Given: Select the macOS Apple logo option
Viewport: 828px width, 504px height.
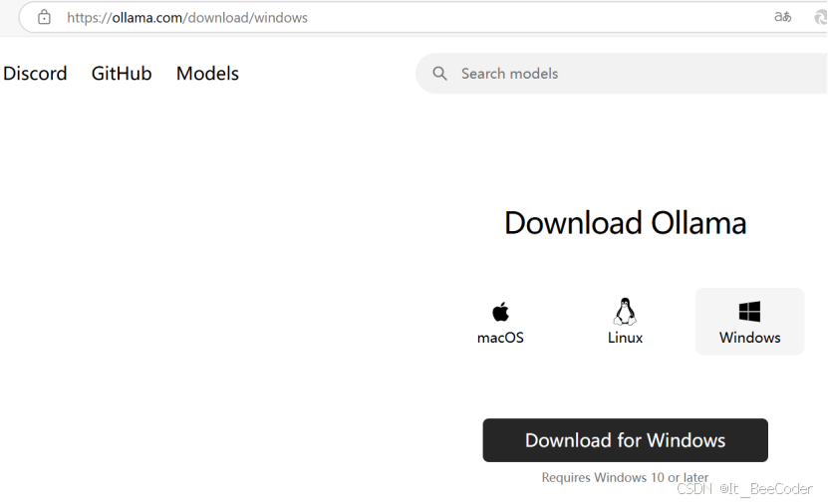Looking at the screenshot, I should tap(500, 322).
